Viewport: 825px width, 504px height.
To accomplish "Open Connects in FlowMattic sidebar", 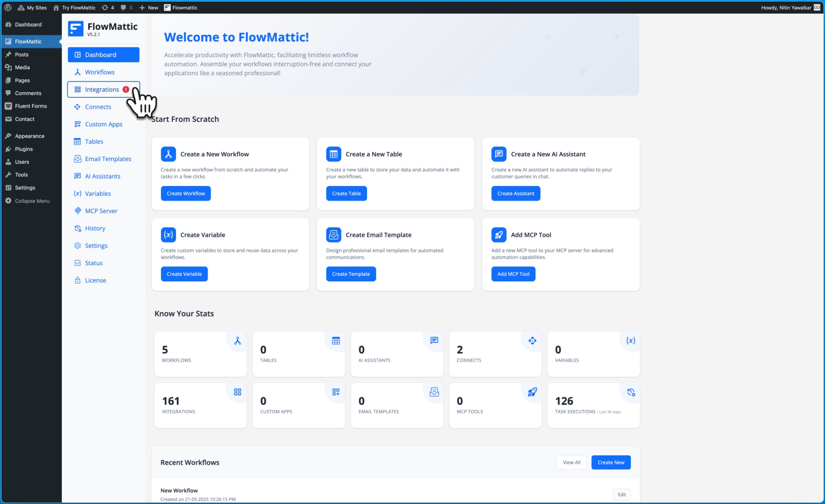I will [104, 107].
